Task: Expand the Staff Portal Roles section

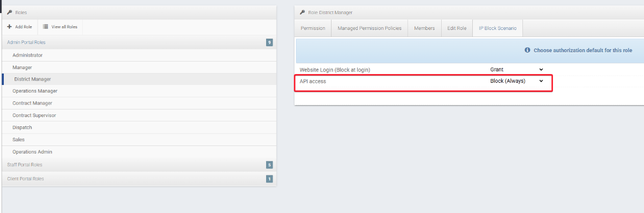Action: pyautogui.click(x=139, y=165)
